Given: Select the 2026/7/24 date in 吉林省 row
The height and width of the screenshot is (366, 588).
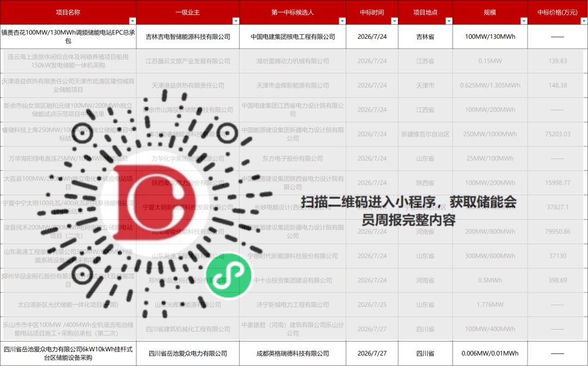Looking at the screenshot, I should point(372,37).
